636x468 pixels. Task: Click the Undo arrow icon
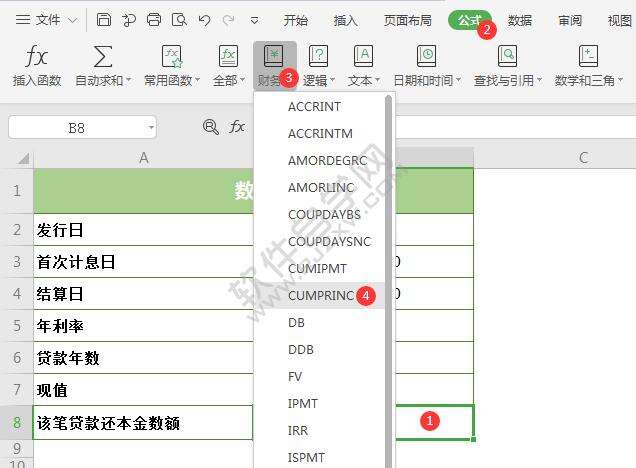204,20
